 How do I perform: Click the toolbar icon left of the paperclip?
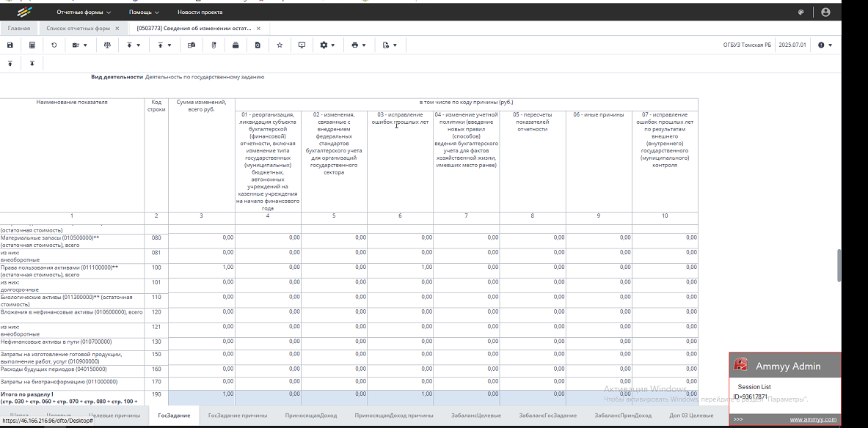192,45
